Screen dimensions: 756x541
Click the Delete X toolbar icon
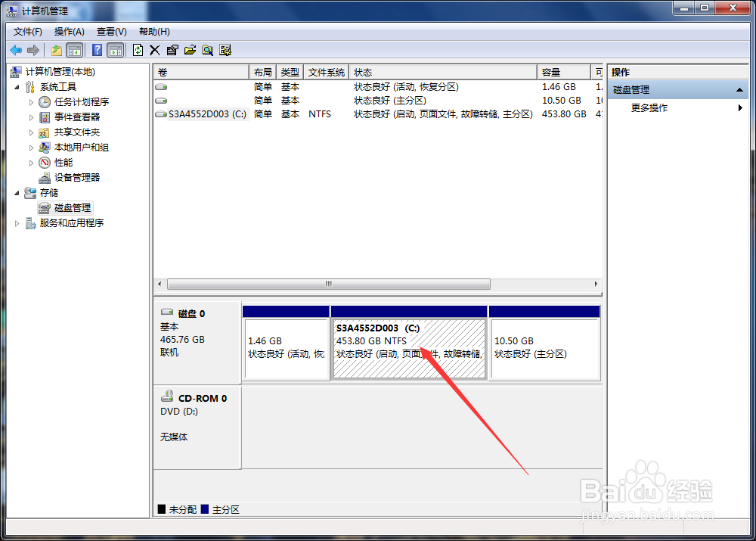[155, 50]
